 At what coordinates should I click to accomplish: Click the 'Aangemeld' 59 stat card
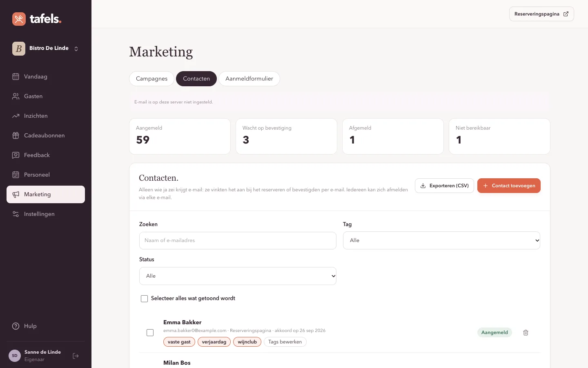pos(180,136)
